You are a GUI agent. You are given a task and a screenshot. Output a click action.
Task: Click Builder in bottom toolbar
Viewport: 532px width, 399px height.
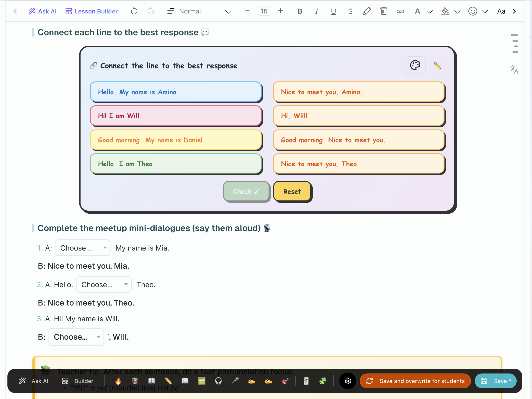(x=78, y=381)
